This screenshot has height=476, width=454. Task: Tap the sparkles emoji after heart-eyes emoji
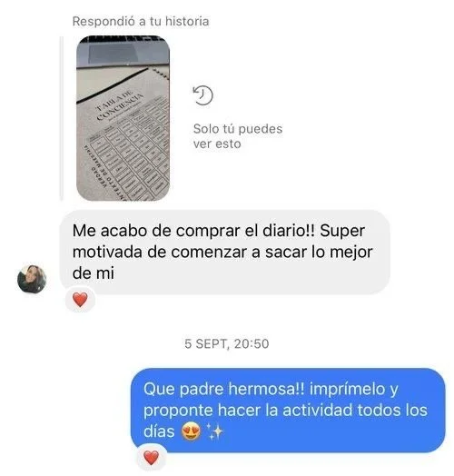[x=214, y=431]
